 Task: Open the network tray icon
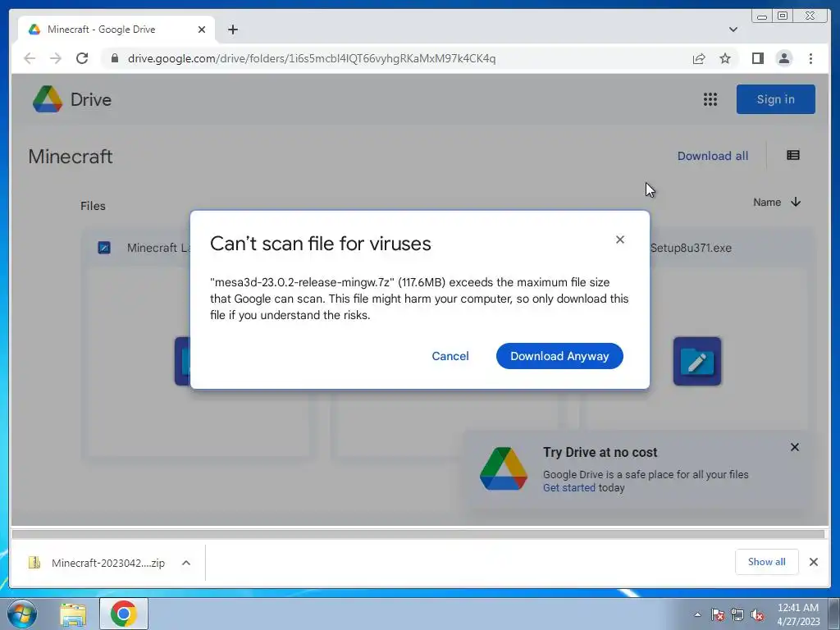737,614
